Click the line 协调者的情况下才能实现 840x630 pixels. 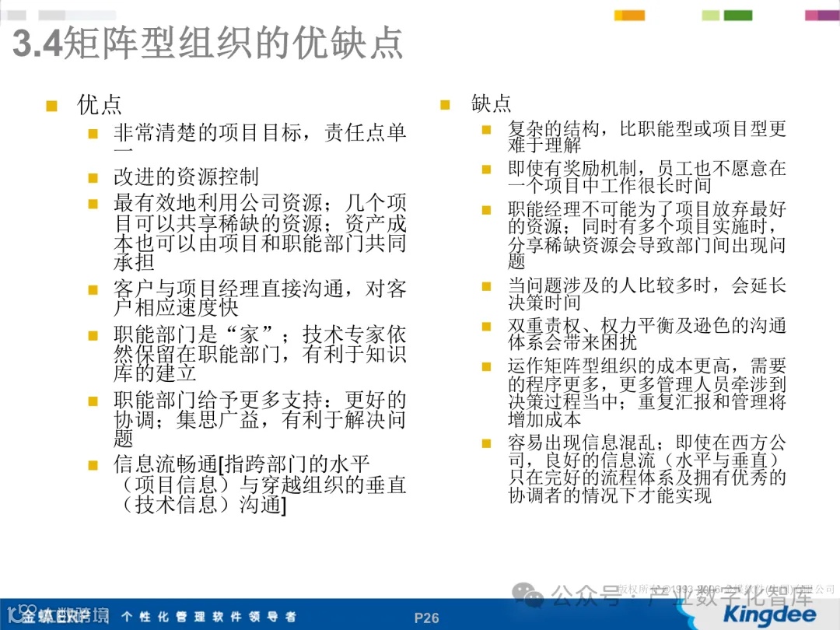(610, 495)
